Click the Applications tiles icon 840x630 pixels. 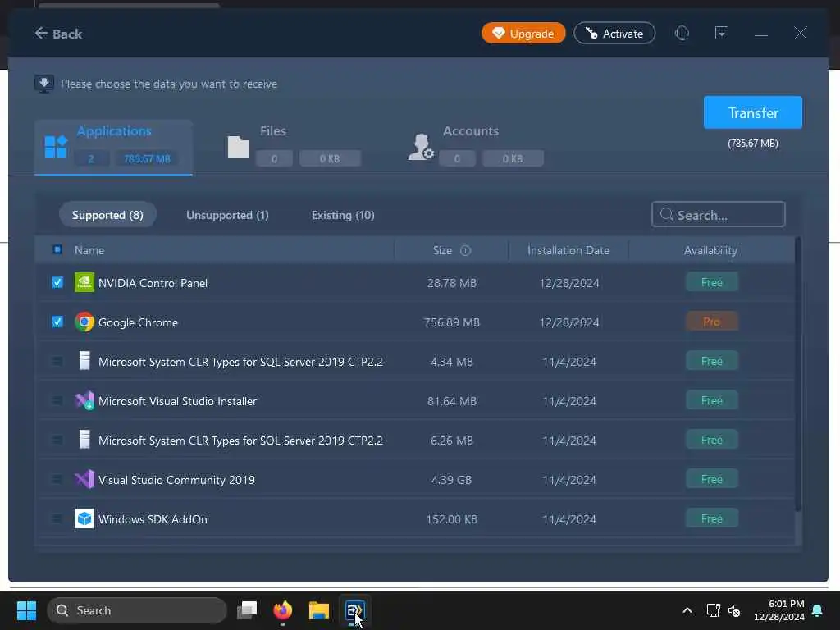click(x=56, y=147)
